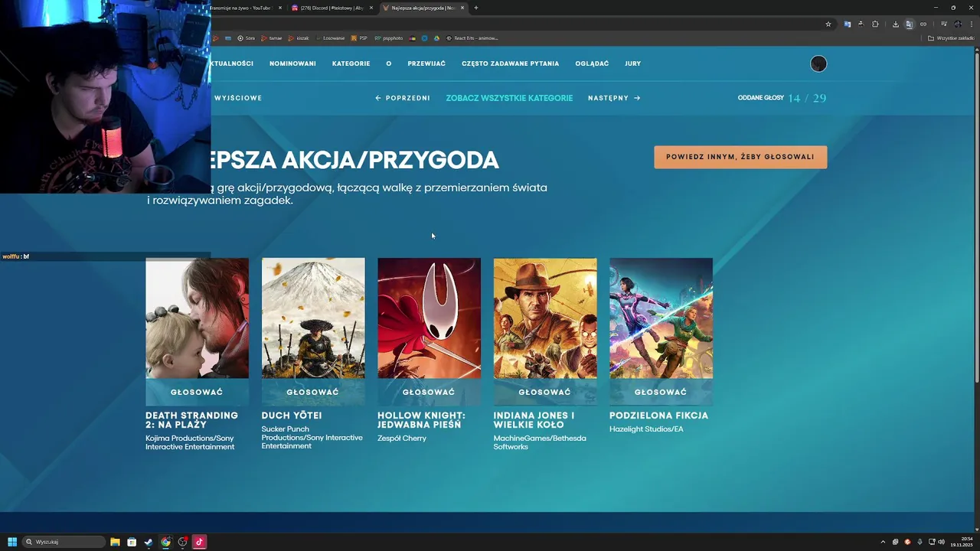Viewport: 980px width, 551px height.
Task: Click the Duch Yōtei cover art
Action: pyautogui.click(x=313, y=318)
